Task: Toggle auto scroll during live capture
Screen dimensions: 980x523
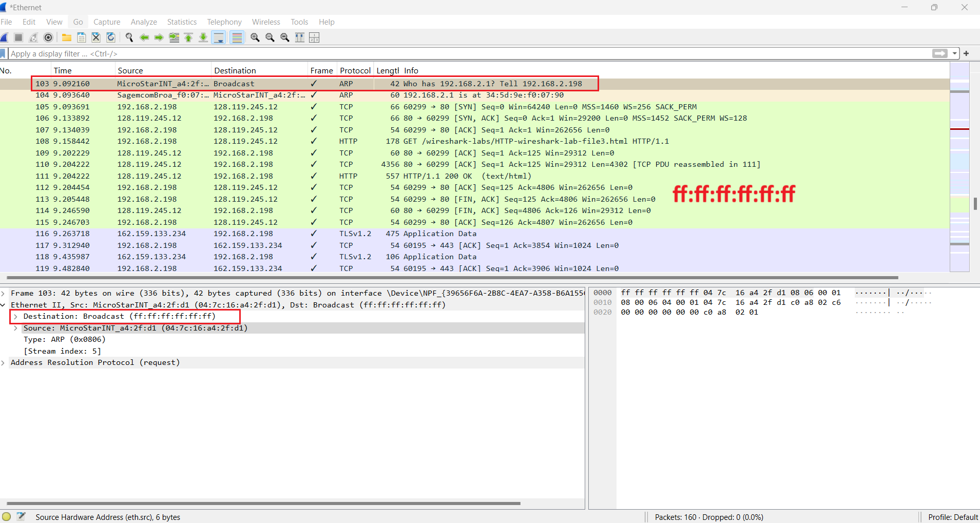Action: coord(219,37)
